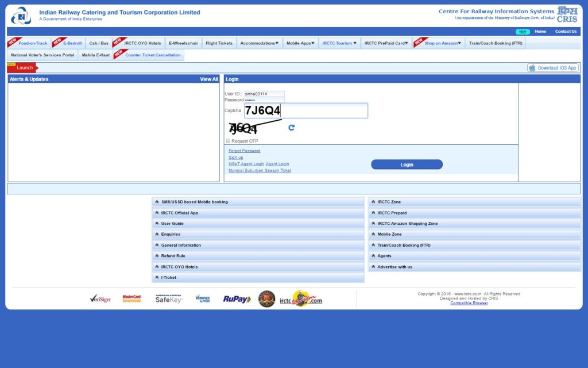Select the Food-on-Track menu item
588x368 pixels.
click(33, 43)
